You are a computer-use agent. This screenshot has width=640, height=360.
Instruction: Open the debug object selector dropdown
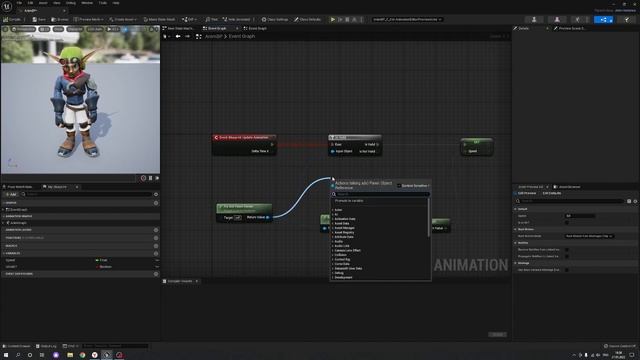(x=407, y=19)
